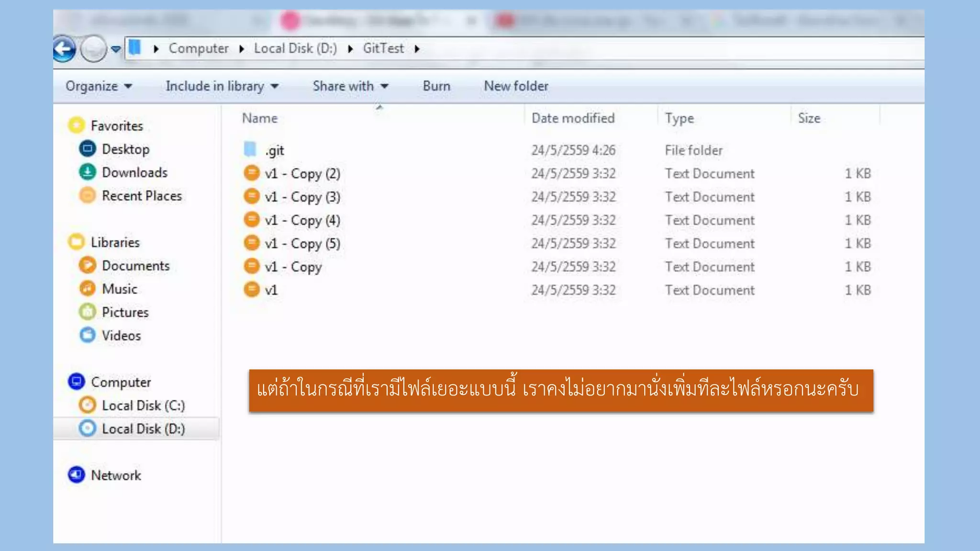The height and width of the screenshot is (551, 980).
Task: Select the v1 text file icon
Action: click(251, 290)
